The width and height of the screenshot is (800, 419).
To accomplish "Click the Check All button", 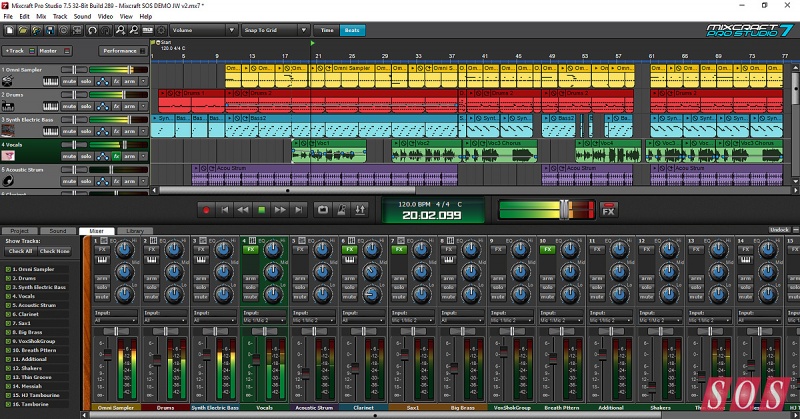I will 20,251.
